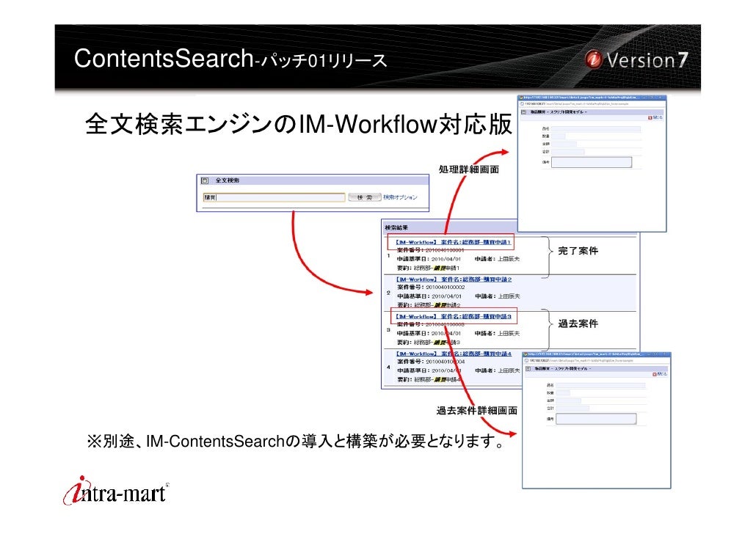Click 申請者 上田辰夫 in result 1
756x534 pixels.
click(498, 259)
